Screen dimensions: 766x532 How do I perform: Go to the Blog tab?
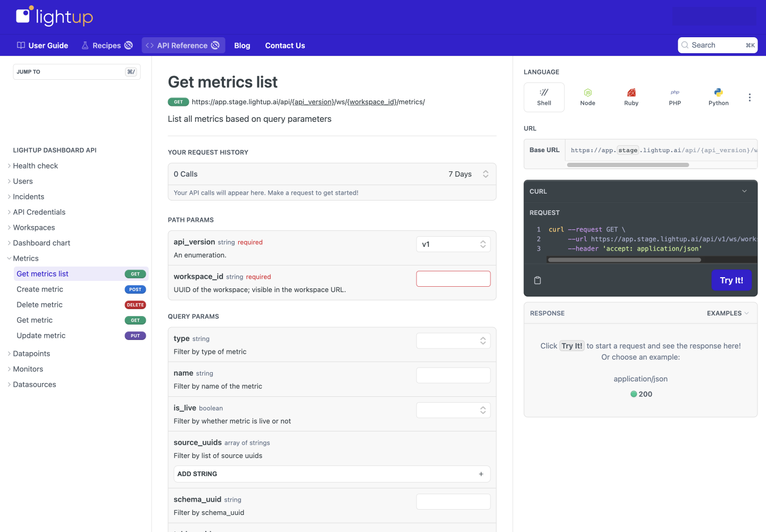[242, 45]
